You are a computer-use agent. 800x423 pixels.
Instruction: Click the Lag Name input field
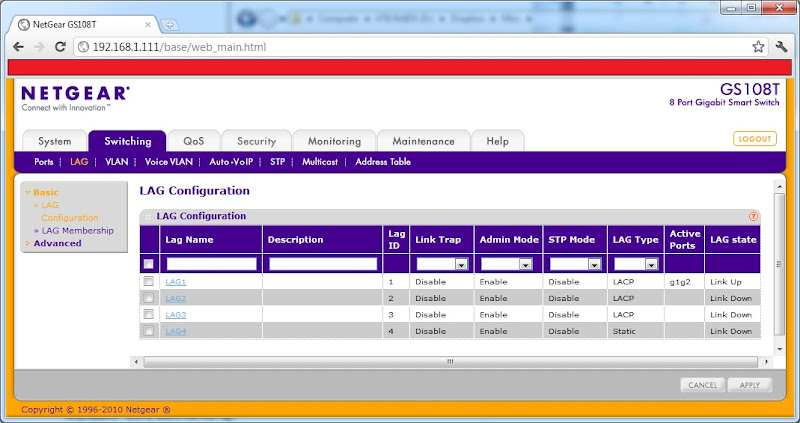(x=211, y=264)
